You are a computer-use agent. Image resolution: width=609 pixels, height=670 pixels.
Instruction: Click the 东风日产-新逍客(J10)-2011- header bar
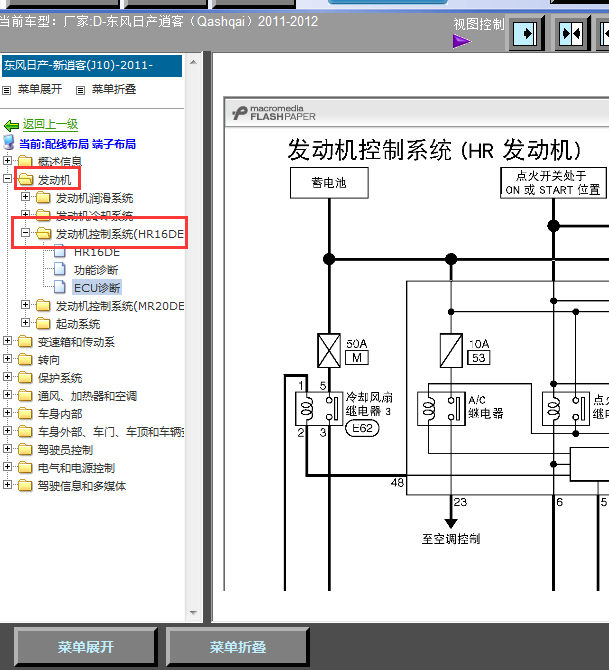tap(92, 65)
